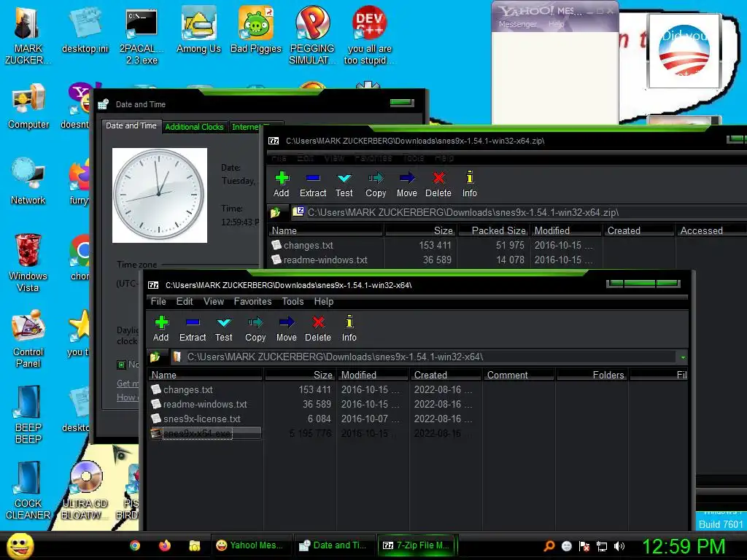Click Copy in the zip archive 7-Zip window
This screenshot has height=560, width=747.
(376, 184)
